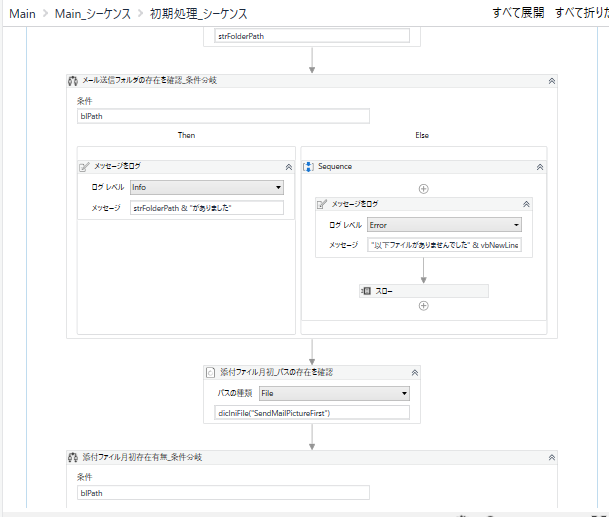Viewport: 609px width, 517px height.
Task: Click the メール送信フォルダの存在を確認_条件分岐 title
Action: coord(150,80)
